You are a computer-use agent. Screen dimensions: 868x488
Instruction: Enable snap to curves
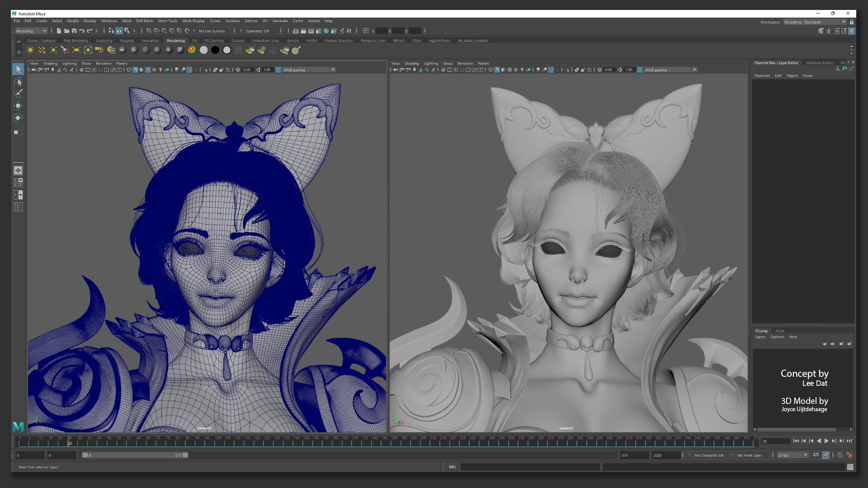(x=156, y=31)
